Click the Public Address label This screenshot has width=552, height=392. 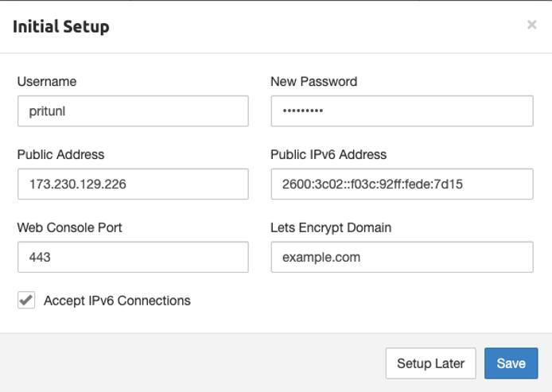pos(60,154)
